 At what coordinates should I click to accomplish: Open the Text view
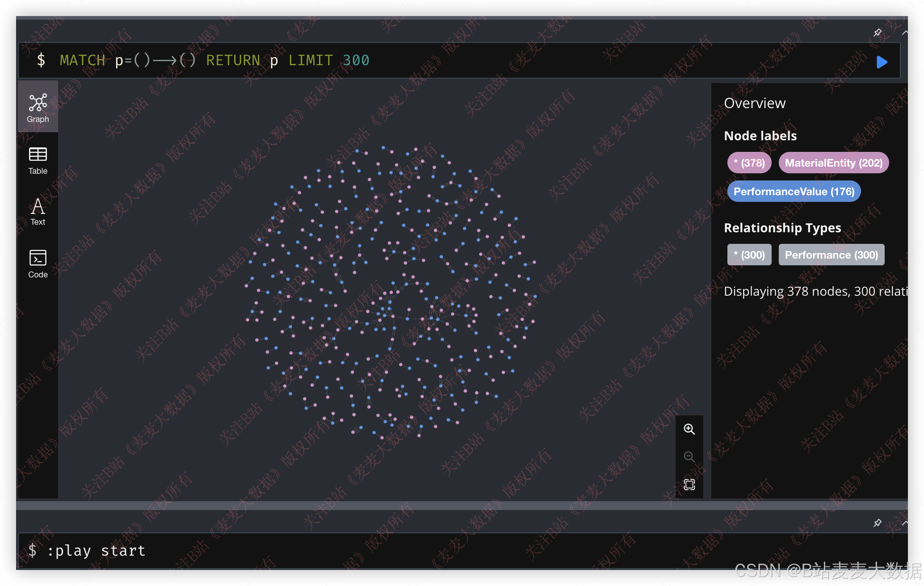click(x=38, y=212)
